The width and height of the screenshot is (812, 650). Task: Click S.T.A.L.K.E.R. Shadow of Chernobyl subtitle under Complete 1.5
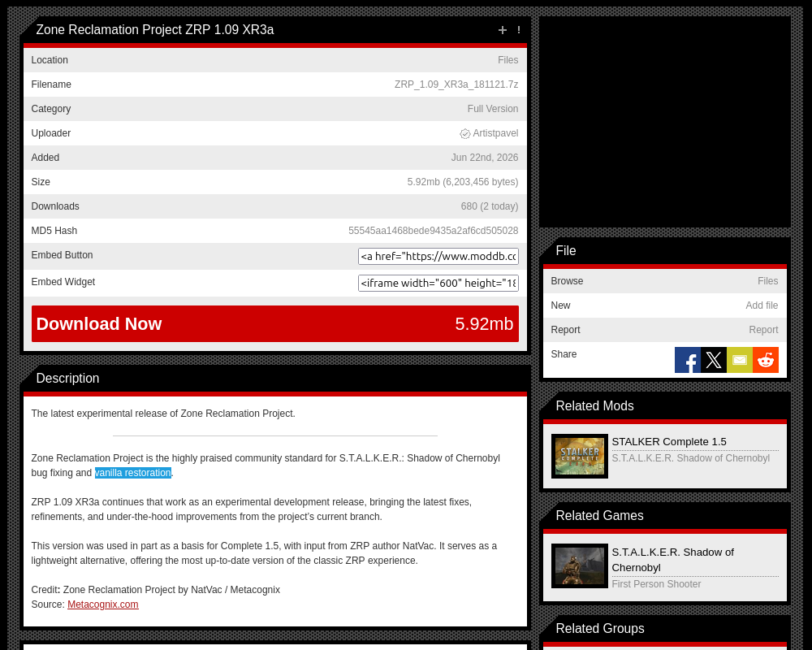coord(690,458)
